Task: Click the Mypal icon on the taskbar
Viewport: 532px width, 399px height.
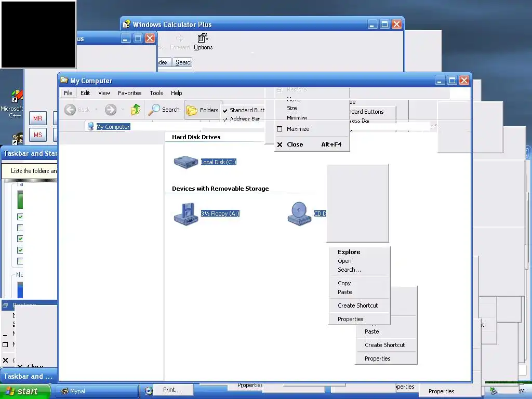Action: (64, 391)
